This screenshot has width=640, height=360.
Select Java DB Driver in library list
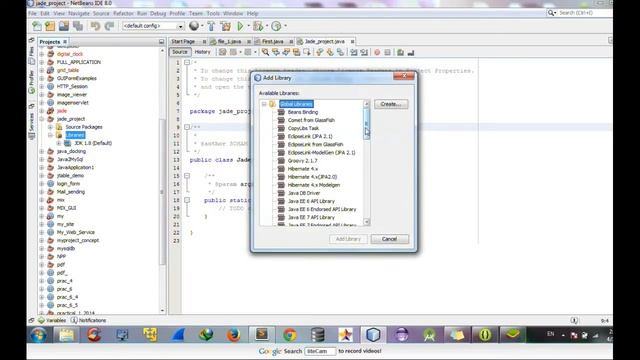304,193
